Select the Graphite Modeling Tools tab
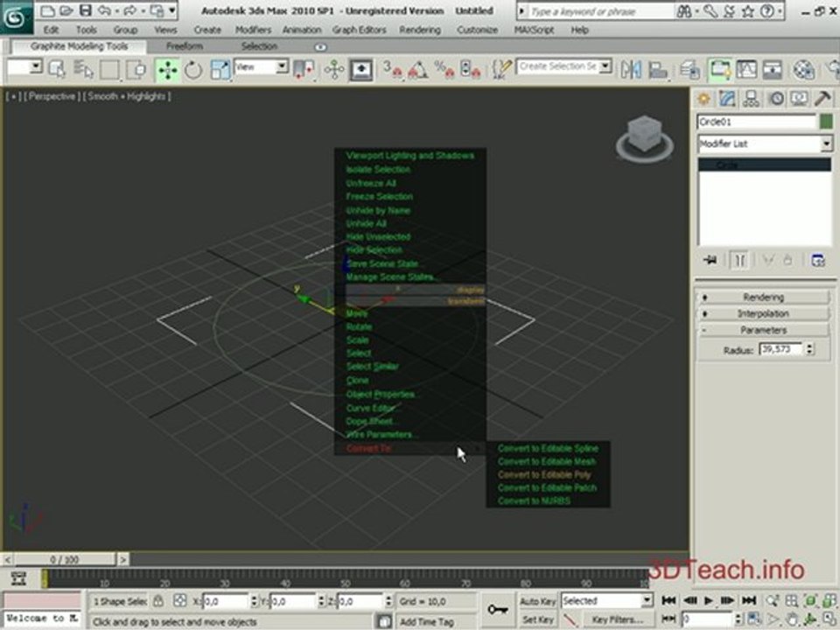Image resolution: width=840 pixels, height=630 pixels. pyautogui.click(x=79, y=46)
